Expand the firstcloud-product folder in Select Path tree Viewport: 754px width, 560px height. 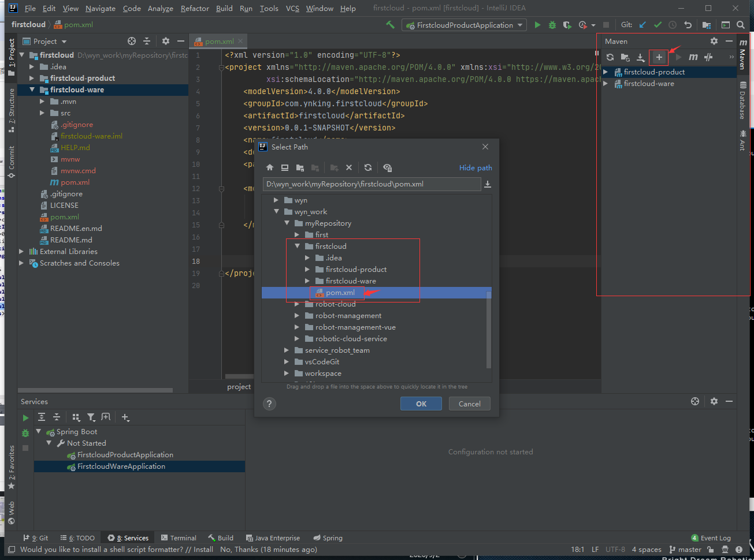pyautogui.click(x=307, y=270)
